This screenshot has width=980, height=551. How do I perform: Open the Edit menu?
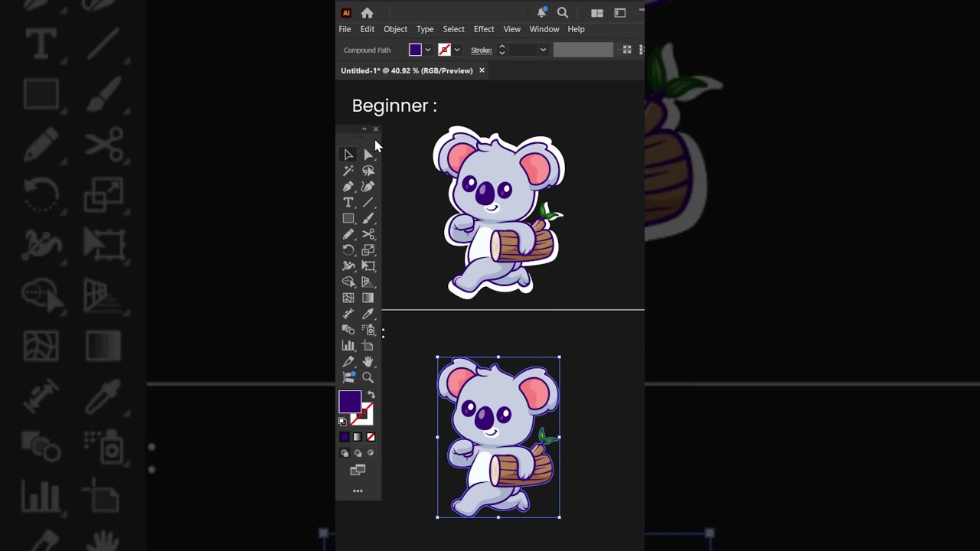pyautogui.click(x=367, y=29)
